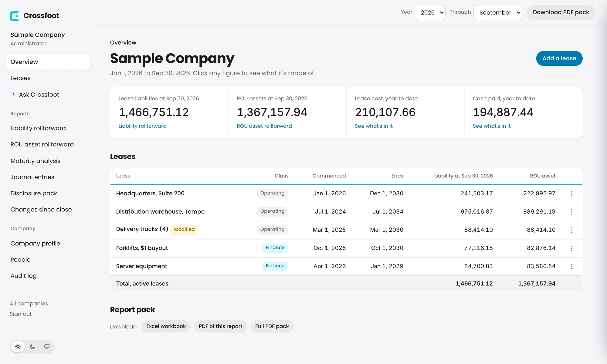Open row actions menu for Forklifts, $1 buyout
The height and width of the screenshot is (364, 607).
coord(571,248)
